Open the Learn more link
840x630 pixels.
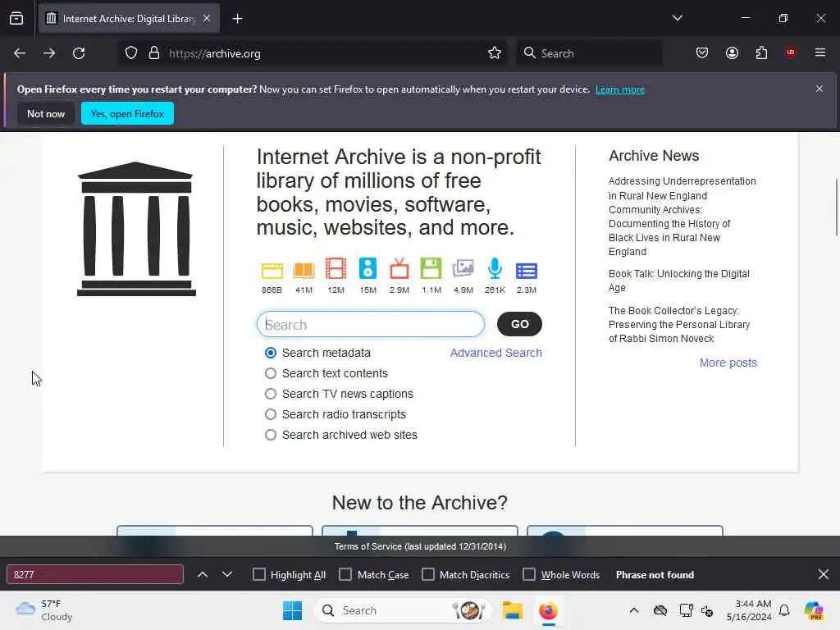(620, 89)
